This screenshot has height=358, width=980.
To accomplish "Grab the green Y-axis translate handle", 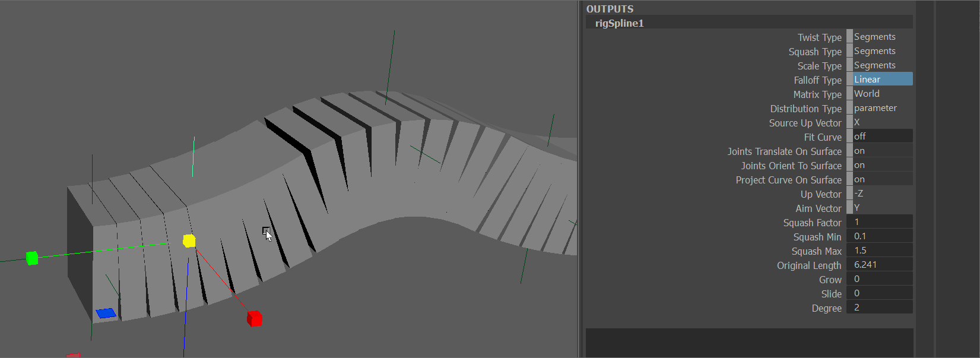I will click(32, 258).
